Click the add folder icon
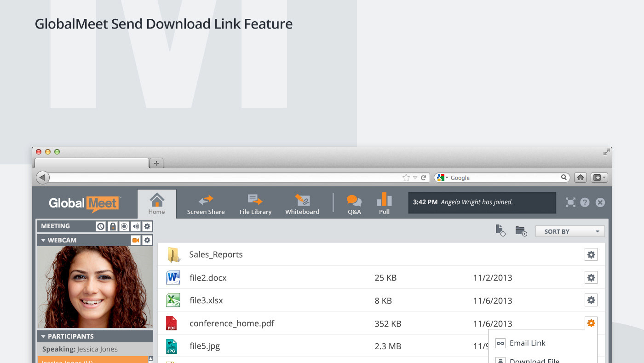 point(521,231)
